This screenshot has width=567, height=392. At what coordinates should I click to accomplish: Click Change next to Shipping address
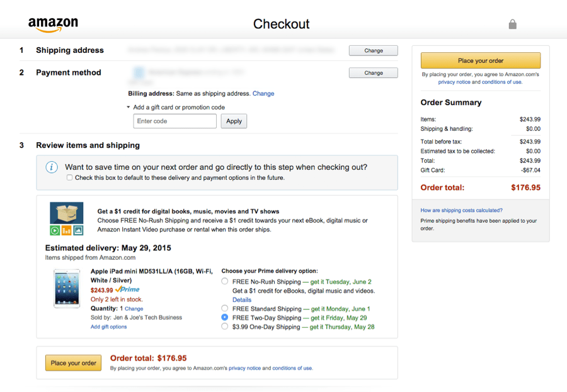[373, 50]
